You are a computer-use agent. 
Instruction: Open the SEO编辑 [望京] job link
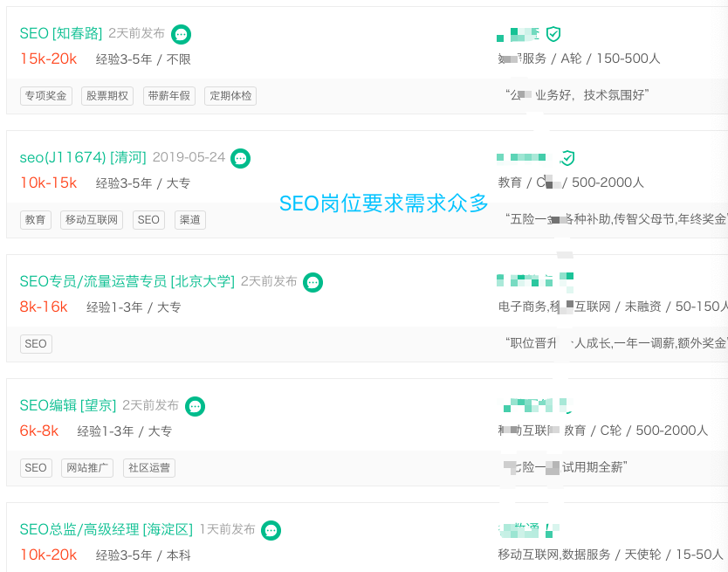pyautogui.click(x=68, y=405)
